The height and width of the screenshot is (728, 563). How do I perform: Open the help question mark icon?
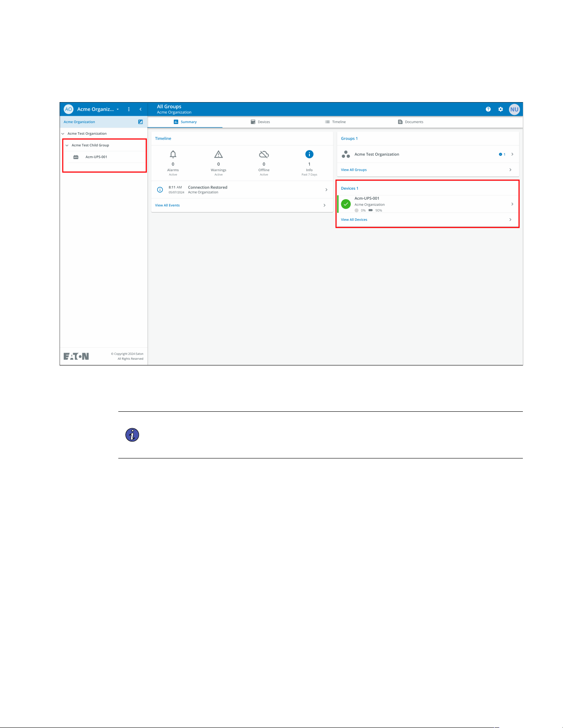click(x=488, y=109)
